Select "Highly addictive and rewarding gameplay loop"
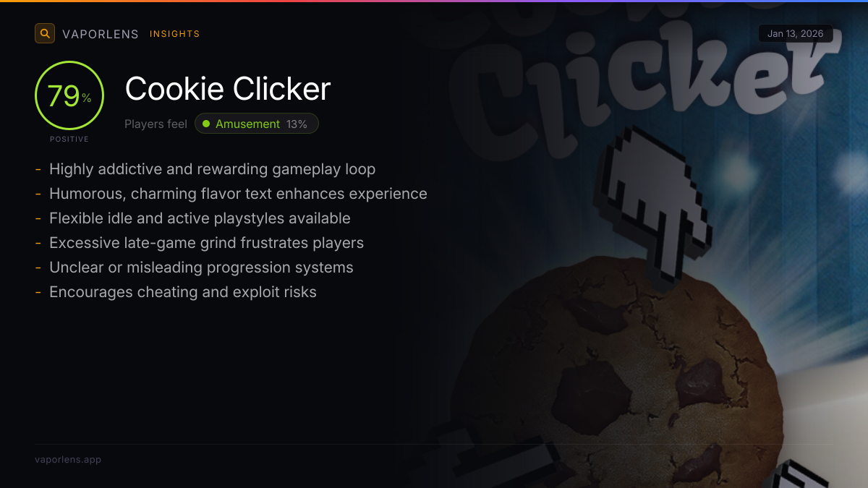 pyautogui.click(x=212, y=169)
